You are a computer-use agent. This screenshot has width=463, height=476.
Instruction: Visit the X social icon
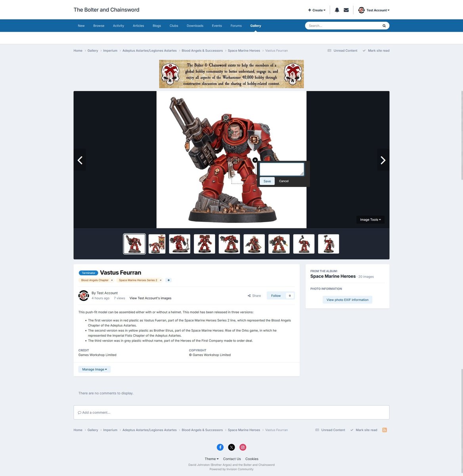click(231, 447)
